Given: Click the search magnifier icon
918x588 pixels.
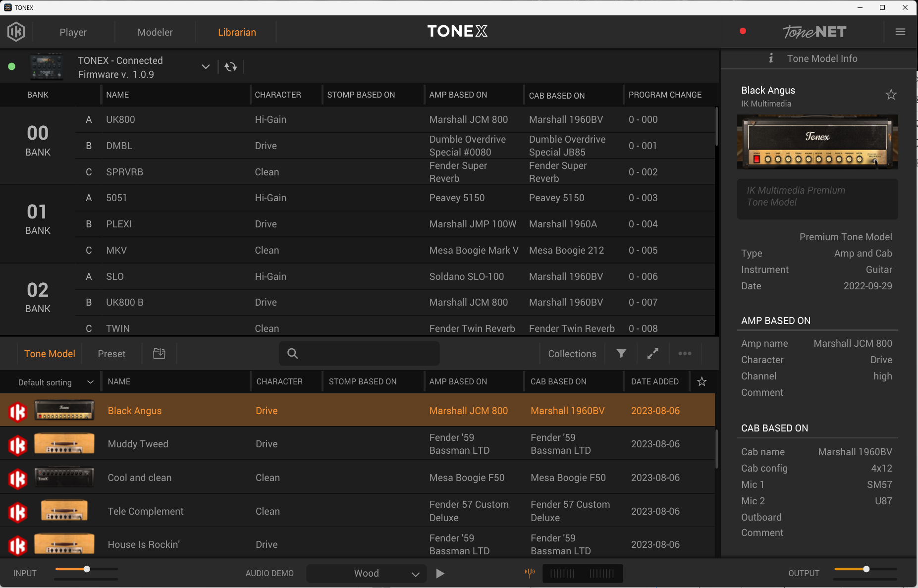Looking at the screenshot, I should pos(293,353).
